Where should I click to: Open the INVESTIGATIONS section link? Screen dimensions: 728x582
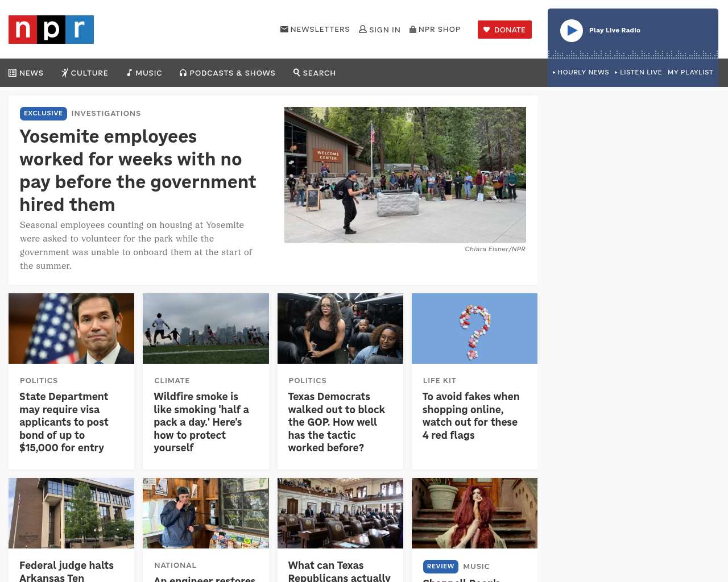(106, 114)
